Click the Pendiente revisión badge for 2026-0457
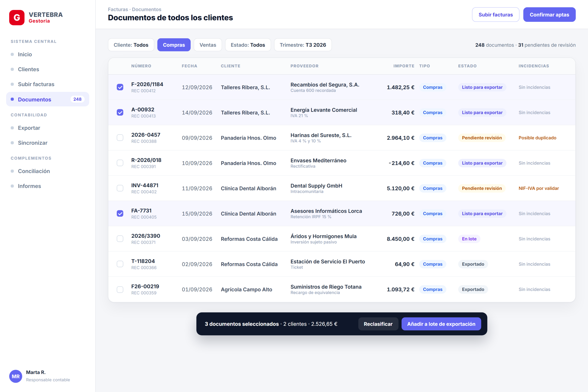The height and width of the screenshot is (392, 588). [482, 138]
